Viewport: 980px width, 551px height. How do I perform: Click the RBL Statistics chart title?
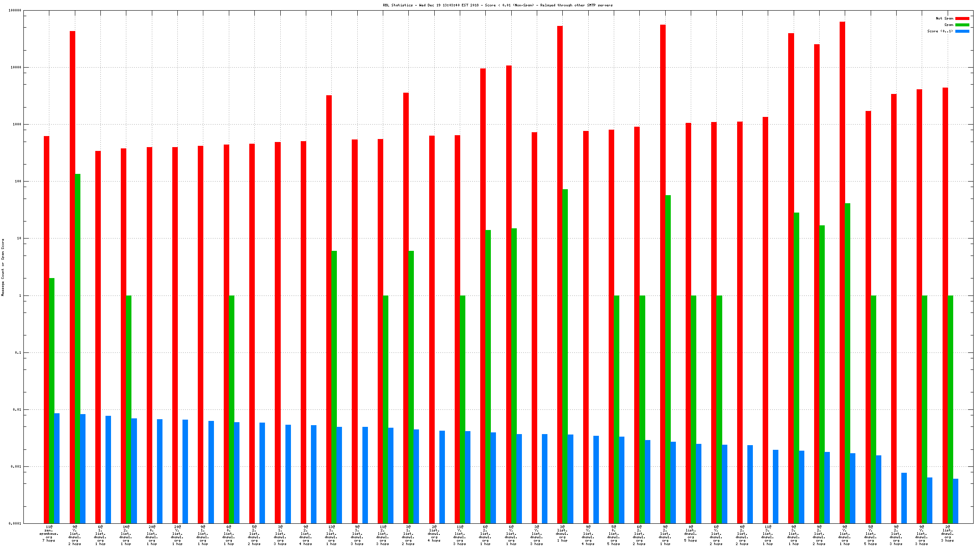pyautogui.click(x=498, y=5)
